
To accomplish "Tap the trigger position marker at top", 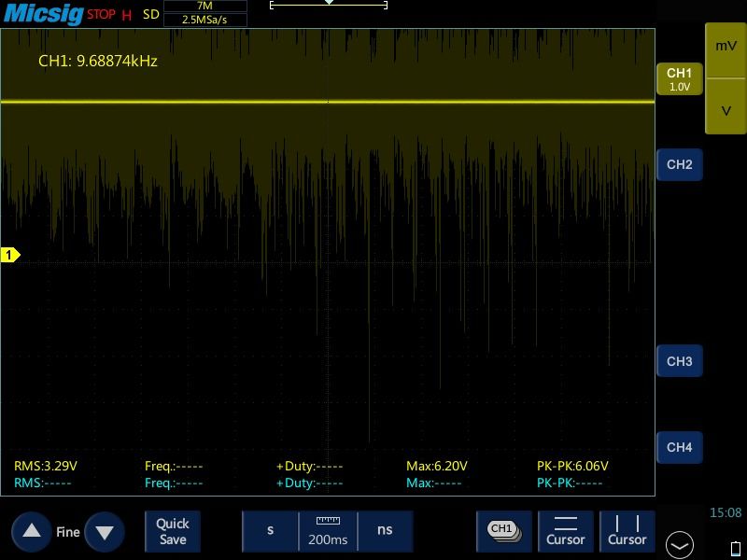I will point(329,3).
